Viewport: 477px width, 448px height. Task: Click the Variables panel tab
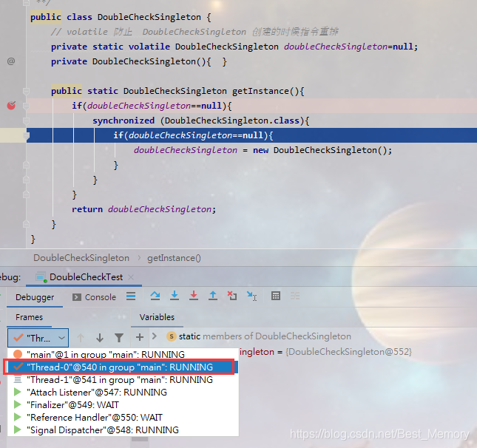tap(157, 317)
